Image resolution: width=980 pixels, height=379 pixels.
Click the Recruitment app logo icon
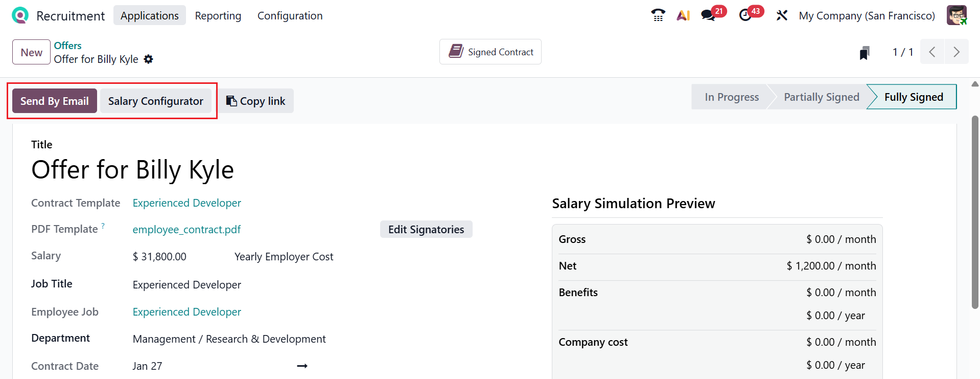(20, 15)
